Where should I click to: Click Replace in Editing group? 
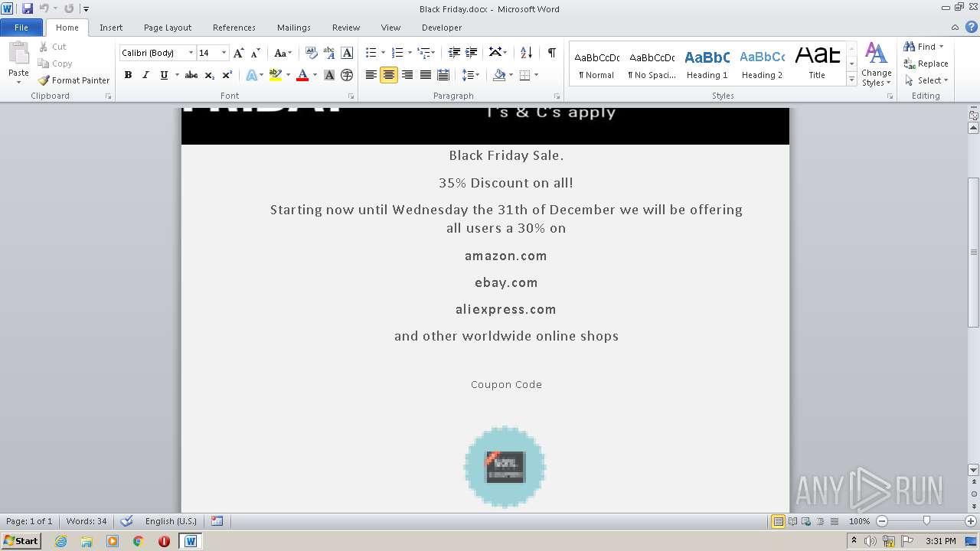926,64
